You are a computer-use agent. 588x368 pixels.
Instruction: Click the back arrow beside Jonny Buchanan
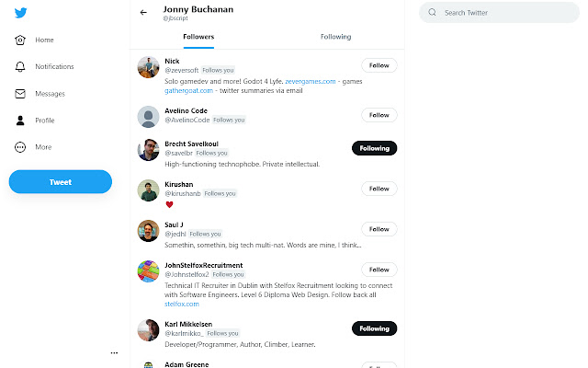(x=143, y=13)
